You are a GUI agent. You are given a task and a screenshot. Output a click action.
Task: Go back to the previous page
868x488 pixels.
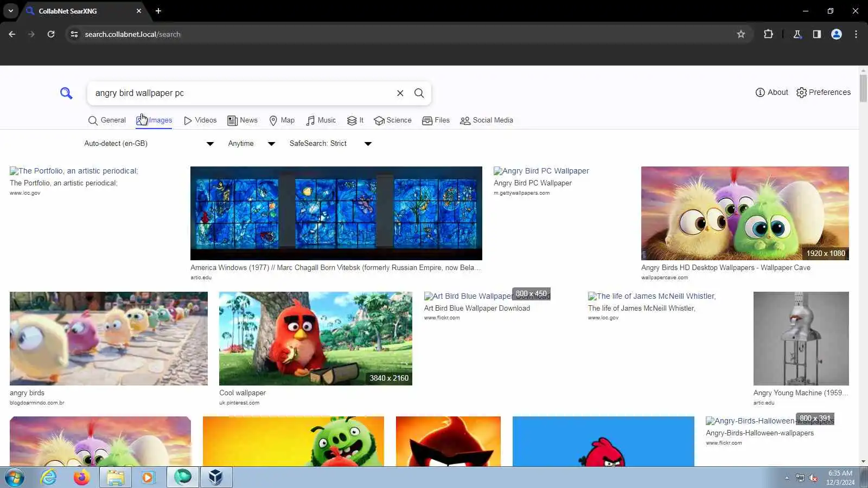pyautogui.click(x=12, y=34)
